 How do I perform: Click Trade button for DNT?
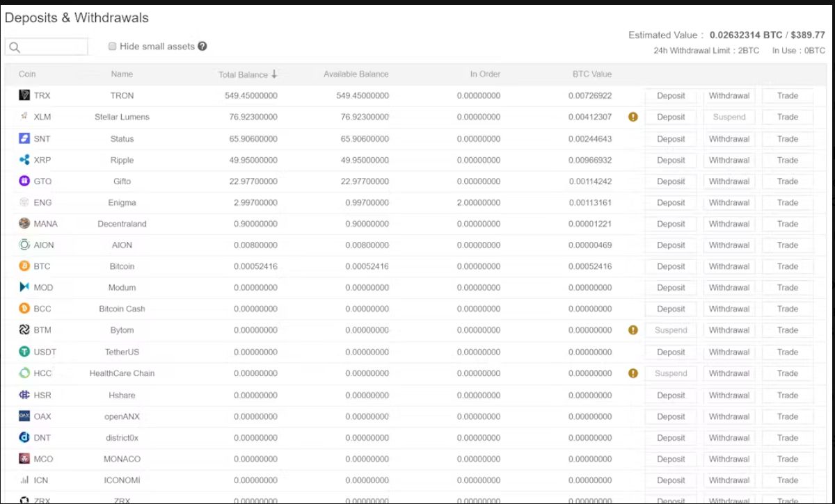click(x=788, y=438)
